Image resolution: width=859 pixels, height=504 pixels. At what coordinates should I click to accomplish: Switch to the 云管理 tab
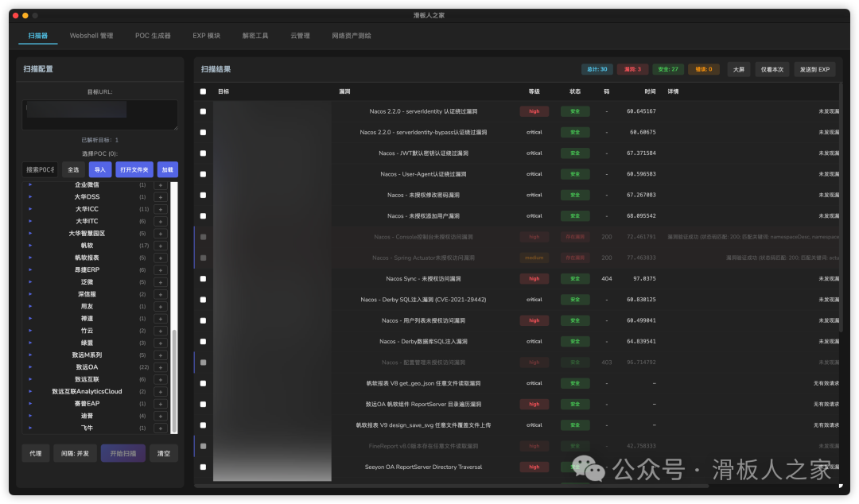pyautogui.click(x=300, y=36)
